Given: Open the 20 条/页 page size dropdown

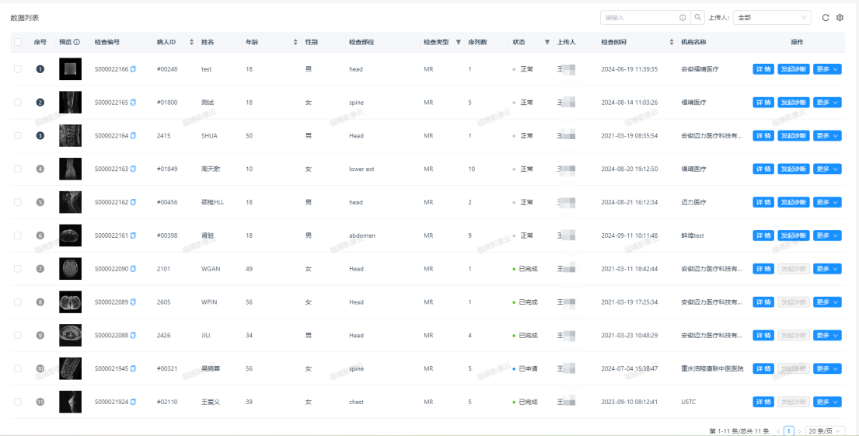Looking at the screenshot, I should coord(823,430).
